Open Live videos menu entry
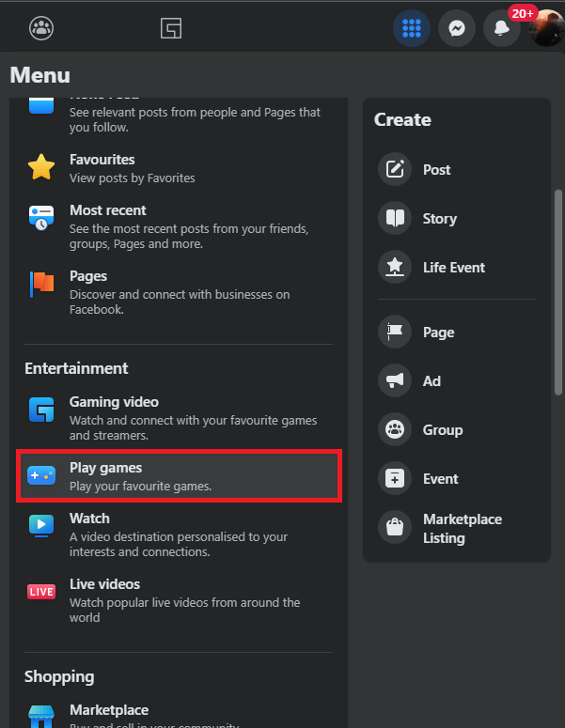The image size is (565, 728). pos(179,600)
